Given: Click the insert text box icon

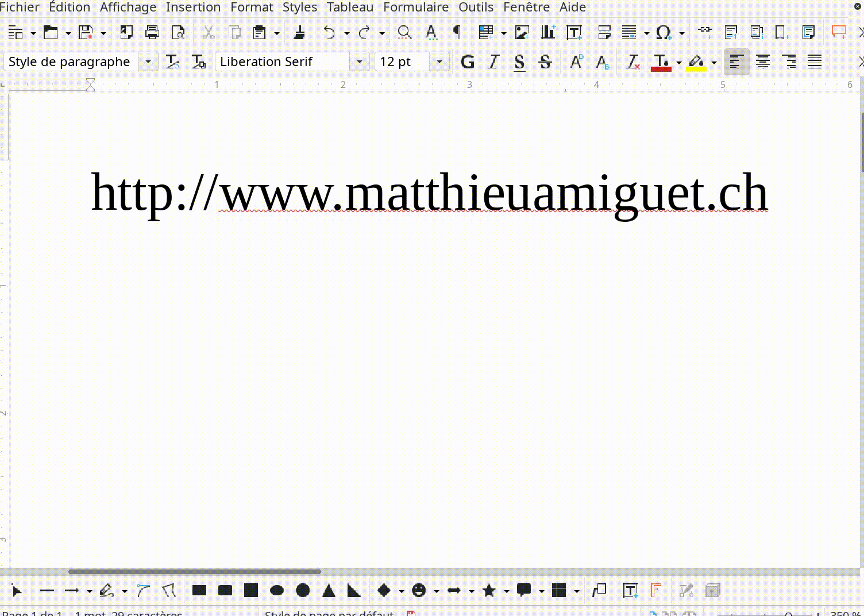Looking at the screenshot, I should [574, 32].
